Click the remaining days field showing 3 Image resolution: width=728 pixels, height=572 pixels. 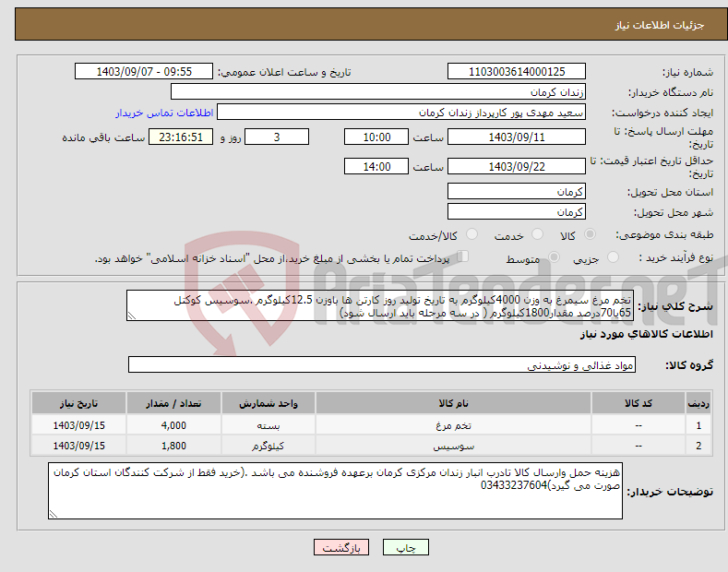pos(277,137)
